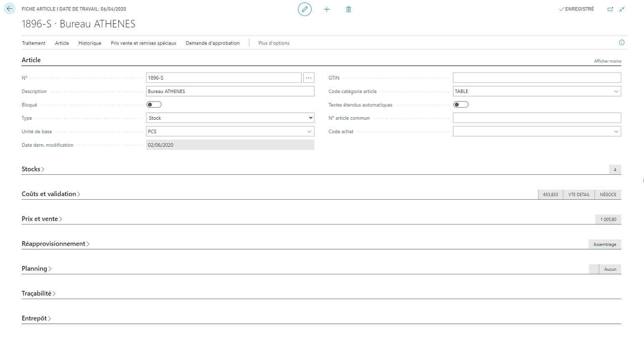Image resolution: width=644 pixels, height=362 pixels.
Task: Click the pencil edit icon
Action: (304, 9)
